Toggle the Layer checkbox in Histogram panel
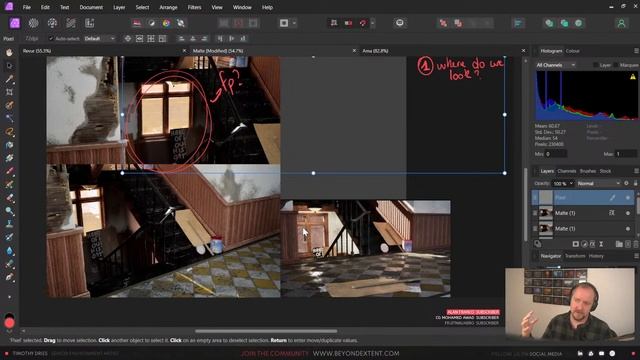Image resolution: width=640 pixels, height=360 pixels. [x=596, y=65]
